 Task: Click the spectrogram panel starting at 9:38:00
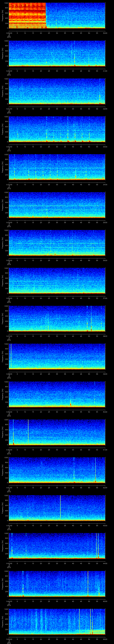[57, 356]
